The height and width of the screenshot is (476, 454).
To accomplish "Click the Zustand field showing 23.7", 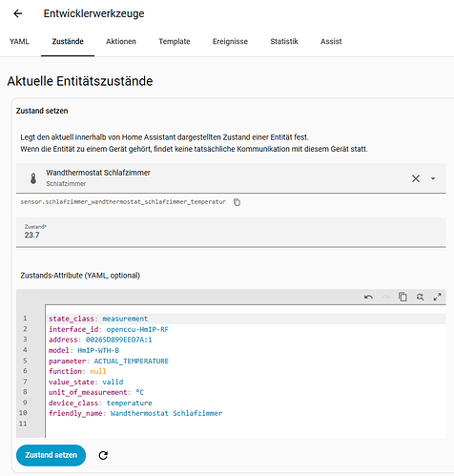I will point(231,232).
